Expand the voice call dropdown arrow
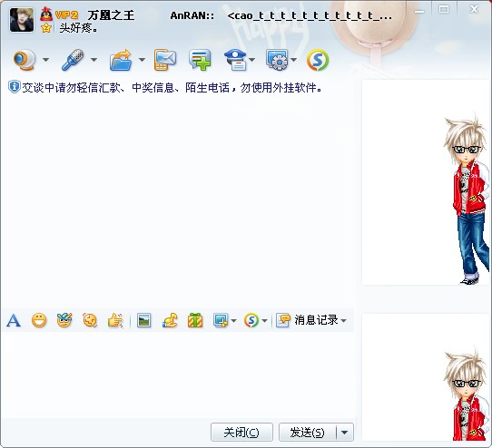This screenshot has height=448, width=492. coord(93,59)
